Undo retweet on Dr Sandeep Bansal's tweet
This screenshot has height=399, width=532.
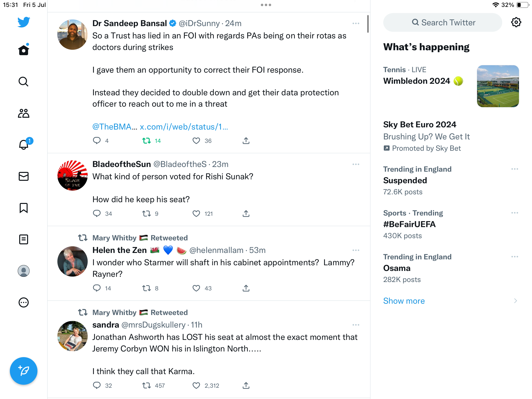click(x=147, y=141)
